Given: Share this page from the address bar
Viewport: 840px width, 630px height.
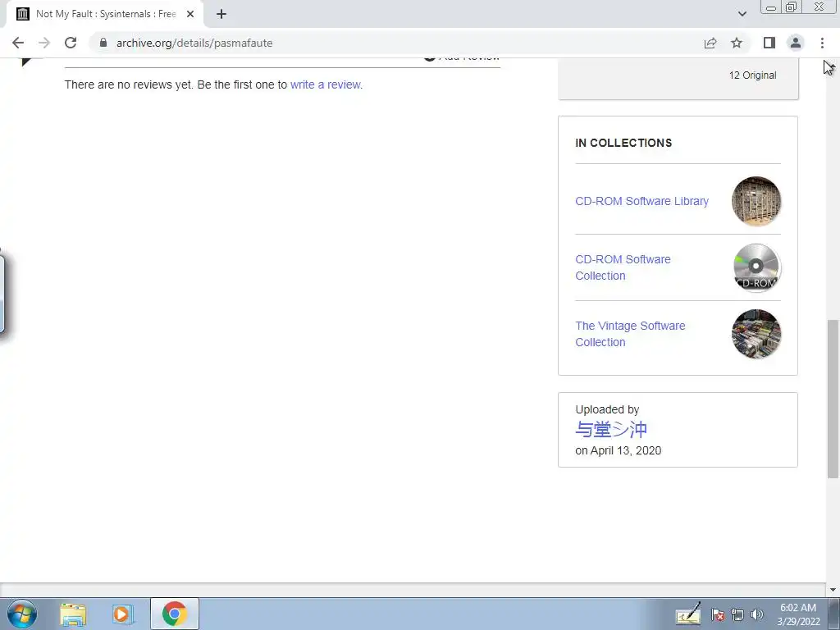Looking at the screenshot, I should point(710,43).
